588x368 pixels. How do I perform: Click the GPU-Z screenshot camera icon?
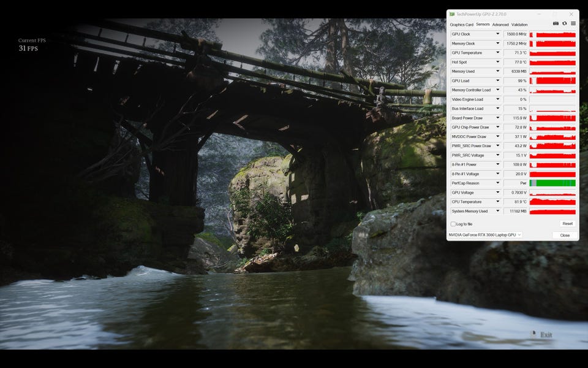(556, 23)
